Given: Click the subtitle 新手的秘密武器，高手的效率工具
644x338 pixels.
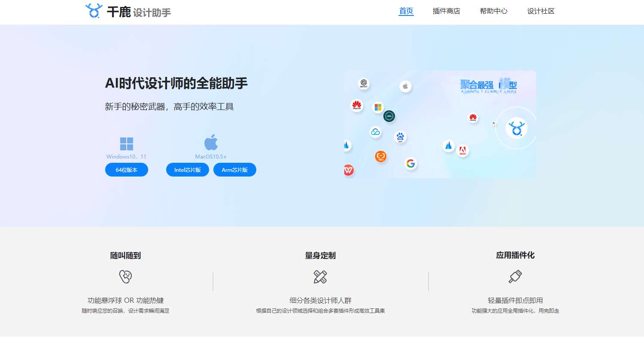Looking at the screenshot, I should click(x=169, y=107).
